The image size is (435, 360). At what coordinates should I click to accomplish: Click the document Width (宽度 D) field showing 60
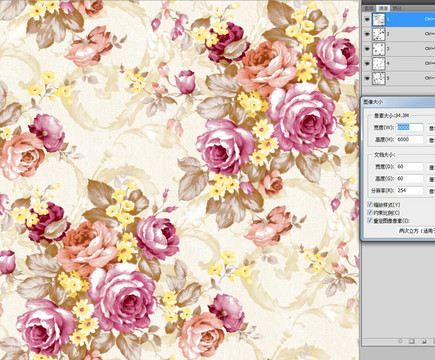(410, 167)
